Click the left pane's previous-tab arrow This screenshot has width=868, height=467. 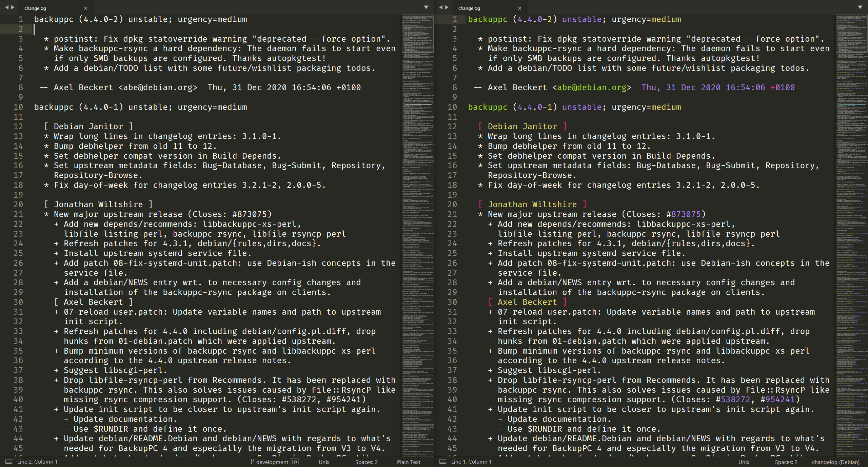(6, 7)
